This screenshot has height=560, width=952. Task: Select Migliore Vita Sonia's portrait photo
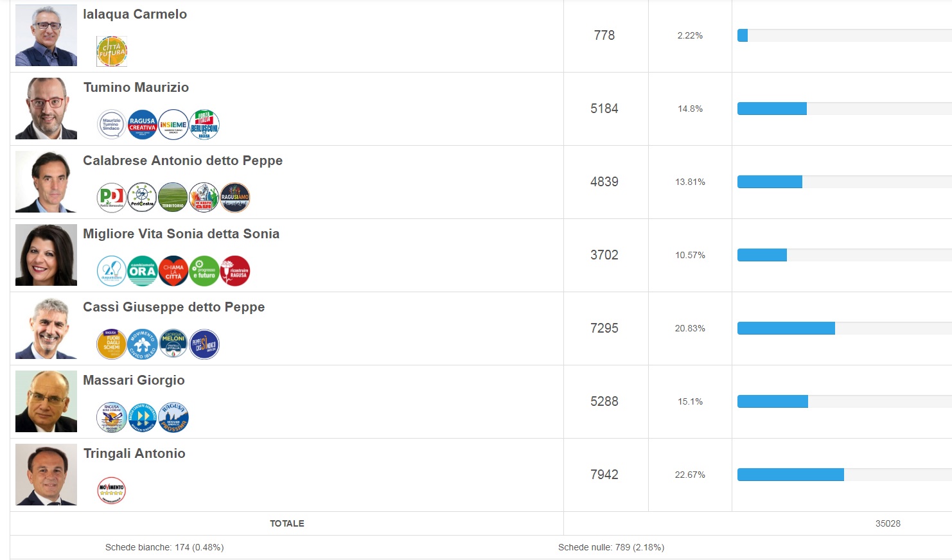[46, 255]
